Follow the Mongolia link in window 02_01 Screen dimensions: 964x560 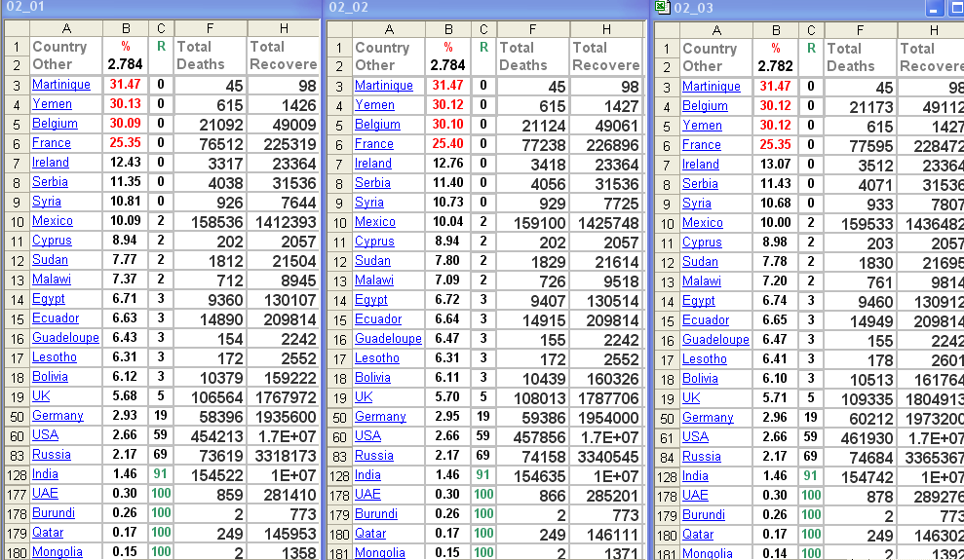click(57, 551)
